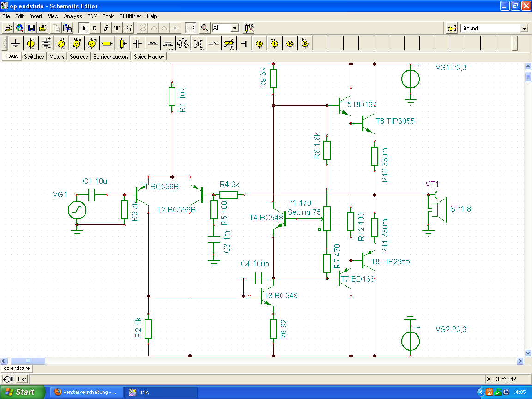Insert an Ammeter component
This screenshot has width=532, height=399.
coord(92,44)
